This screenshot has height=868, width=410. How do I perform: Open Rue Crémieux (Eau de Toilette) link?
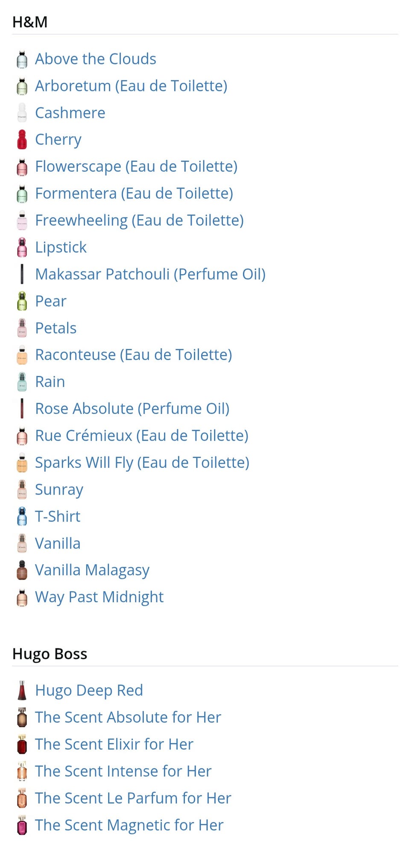tap(141, 436)
